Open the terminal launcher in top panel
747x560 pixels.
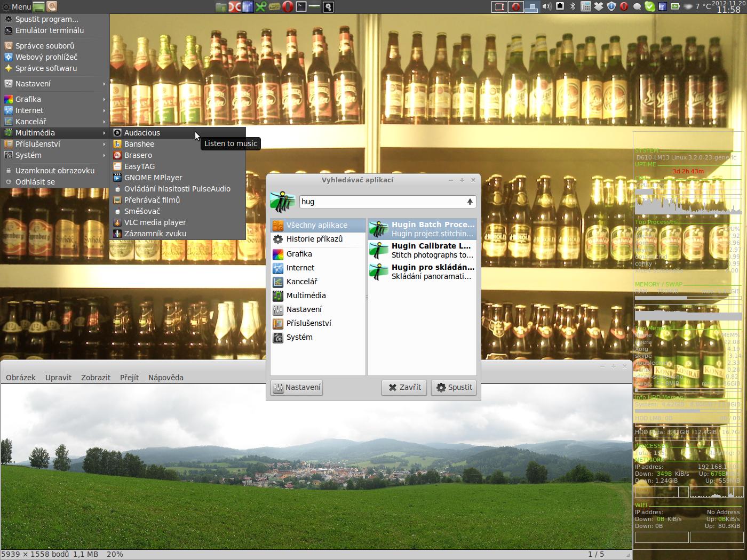(301, 7)
